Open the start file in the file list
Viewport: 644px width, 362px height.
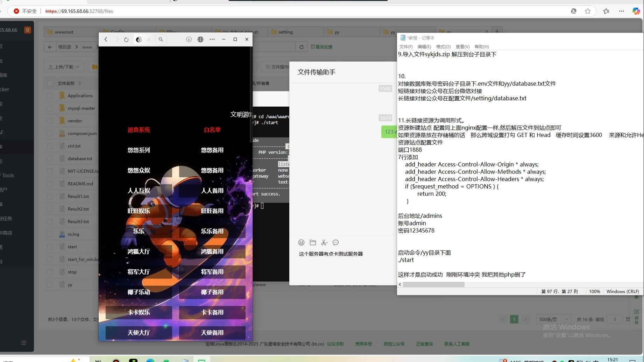click(x=72, y=247)
